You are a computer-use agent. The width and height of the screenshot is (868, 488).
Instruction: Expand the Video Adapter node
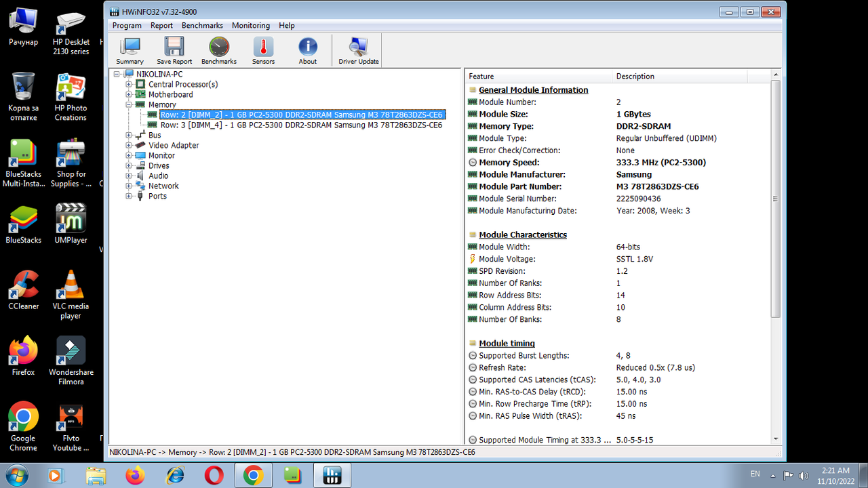point(129,146)
